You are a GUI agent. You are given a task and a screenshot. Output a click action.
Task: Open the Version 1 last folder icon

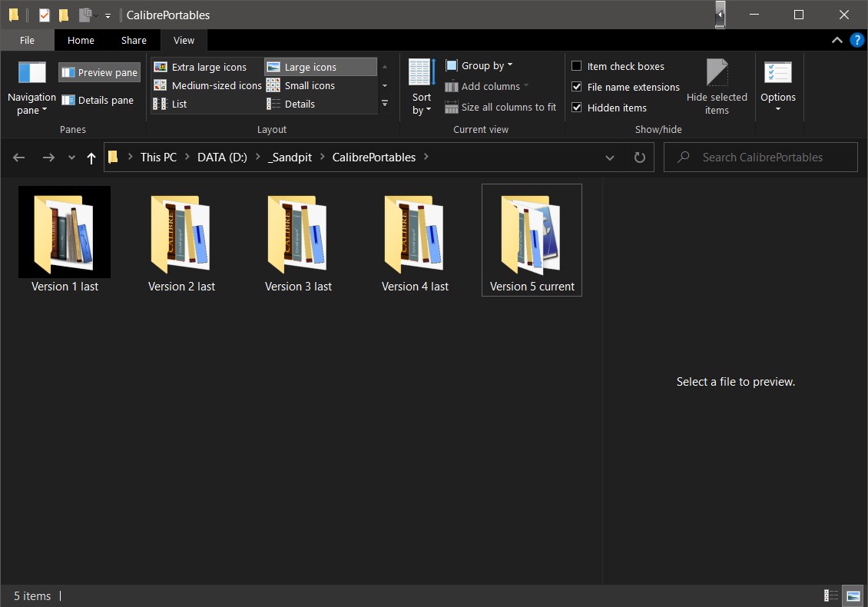point(65,232)
